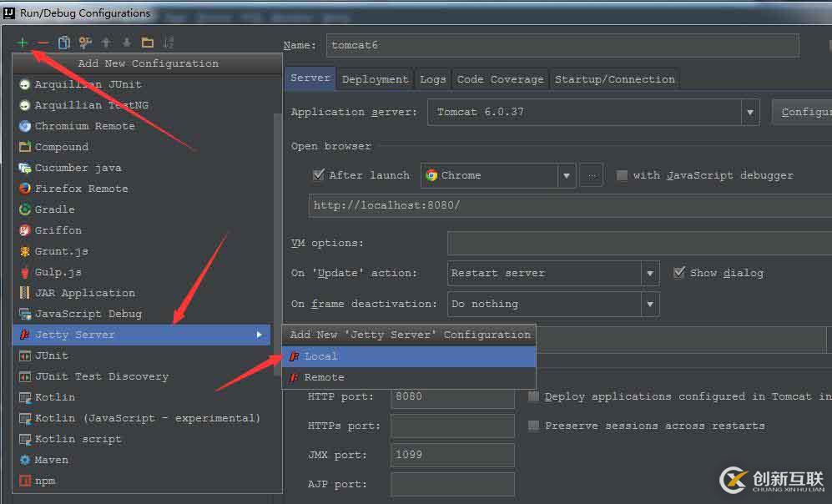Click the IntelliJ IDEA title bar icon
Screen dimensions: 832x504
[x=9, y=13]
